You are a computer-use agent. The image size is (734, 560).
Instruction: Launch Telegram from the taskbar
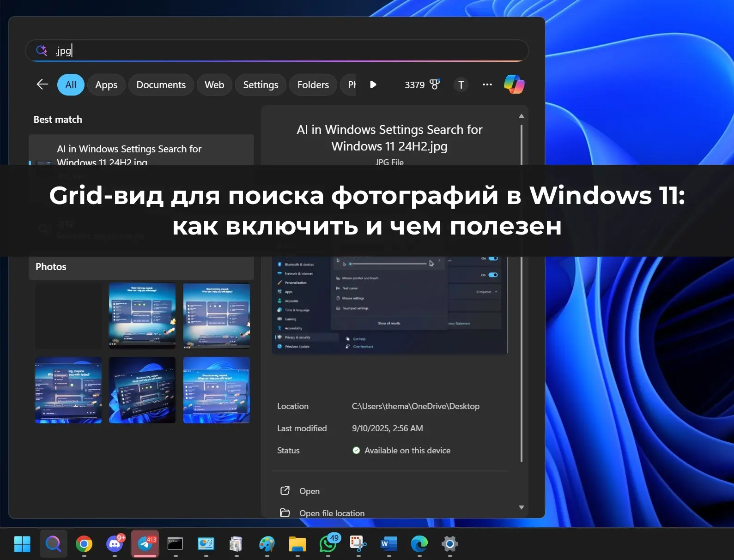tap(145, 544)
